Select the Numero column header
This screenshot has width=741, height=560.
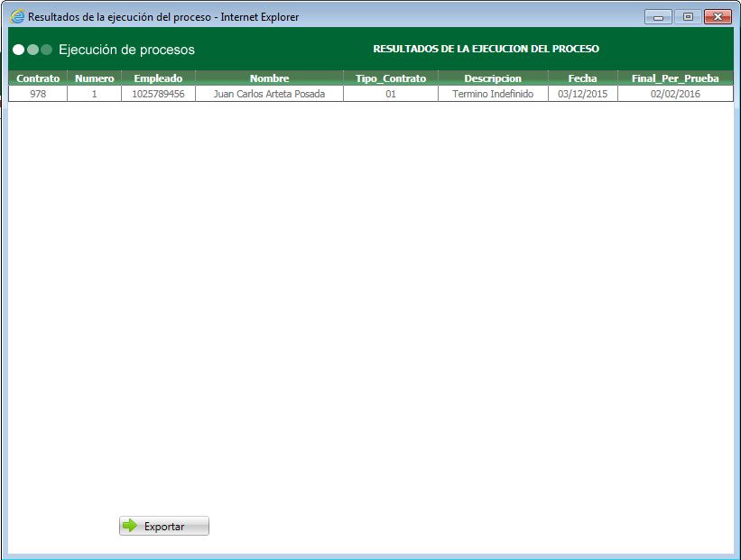(x=93, y=78)
